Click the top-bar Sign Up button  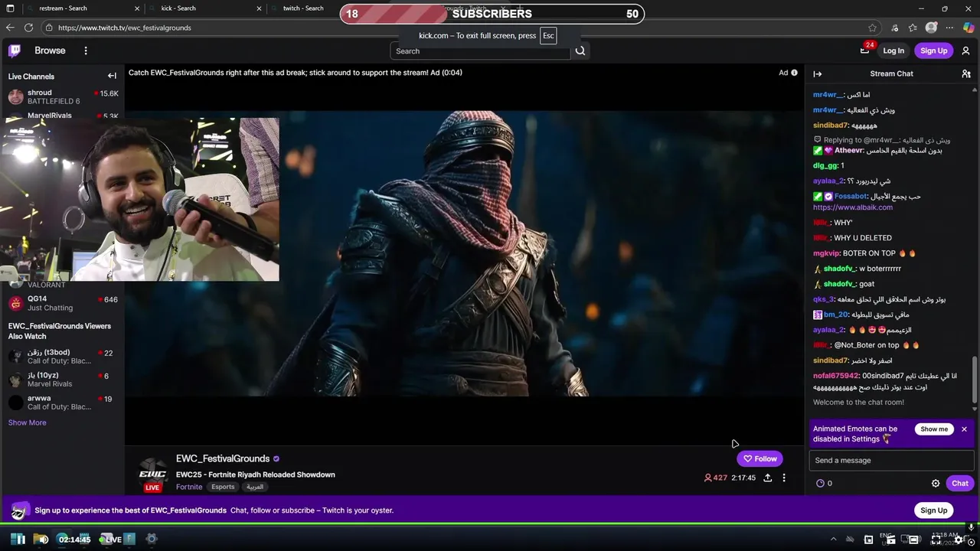(933, 51)
